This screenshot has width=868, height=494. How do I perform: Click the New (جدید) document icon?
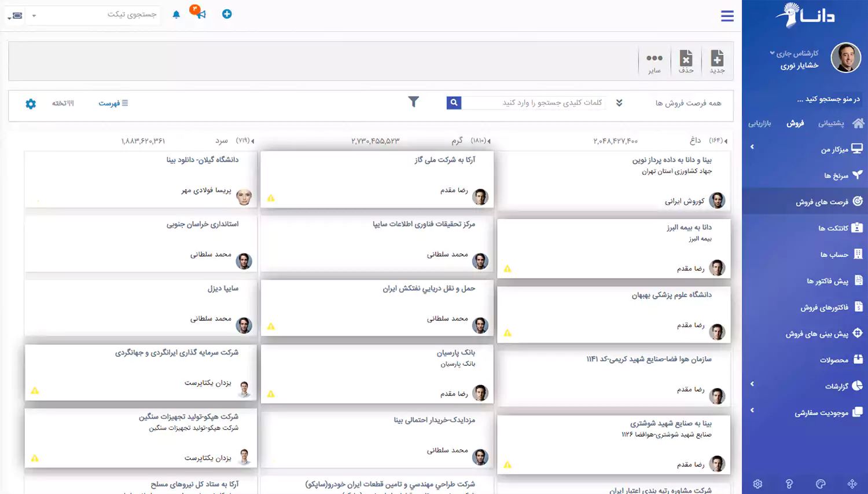point(717,61)
